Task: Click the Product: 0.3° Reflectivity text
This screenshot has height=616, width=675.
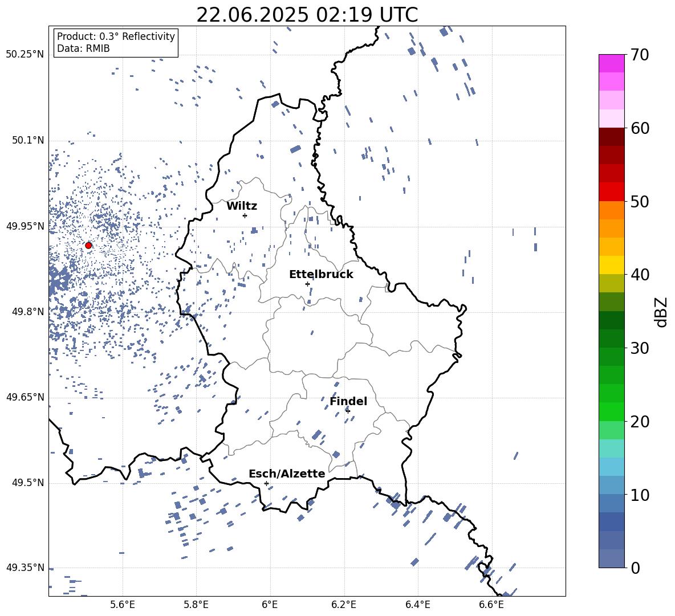Action: [x=116, y=36]
